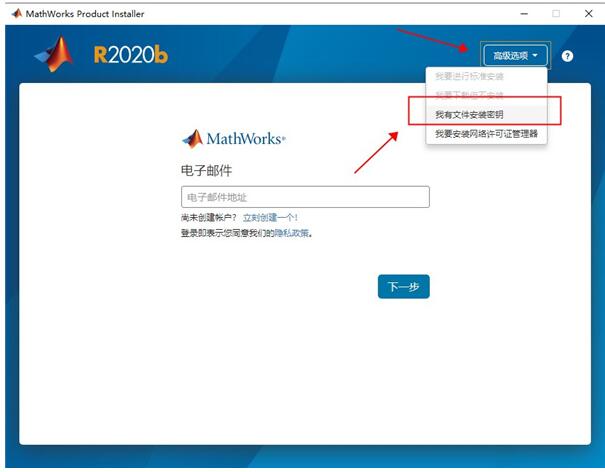605x472 pixels.
Task: Click the MathWorks logo above the email field
Action: point(233,139)
